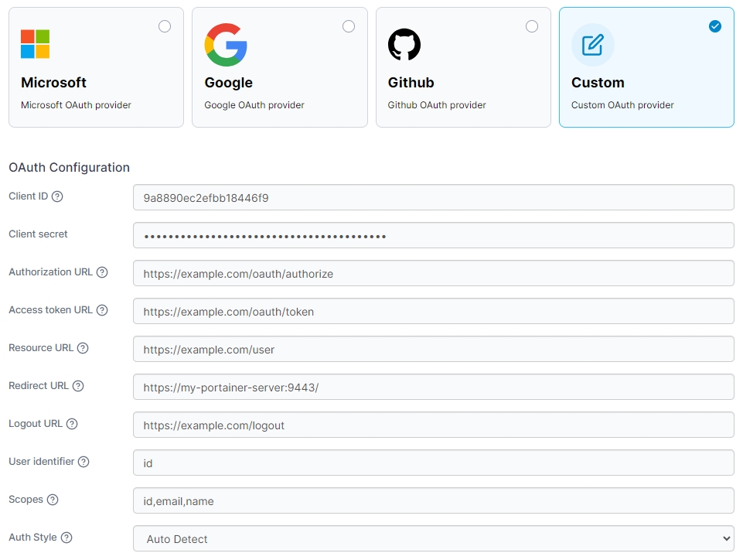Choose the Github provider radio button
743x560 pixels.
tap(532, 26)
